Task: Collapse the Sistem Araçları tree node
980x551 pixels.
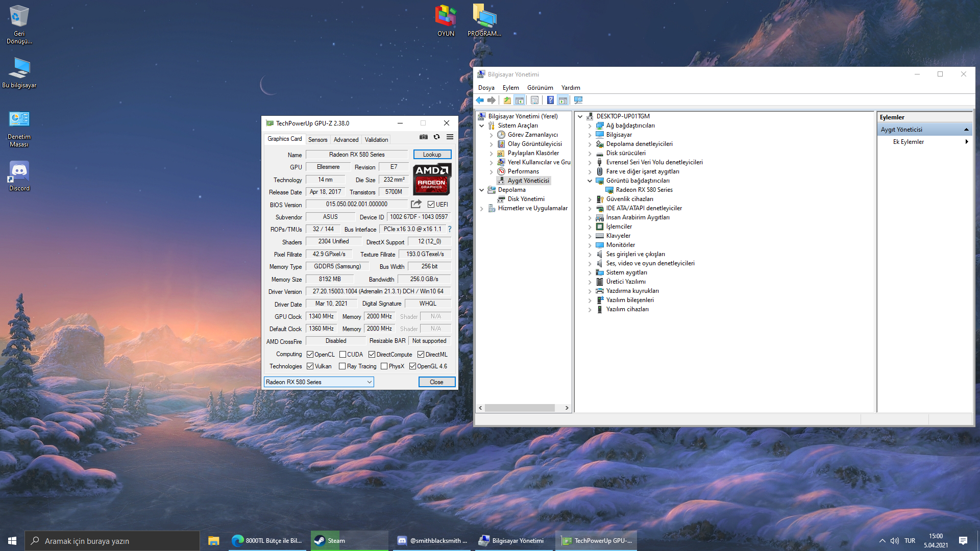Action: 481,126
